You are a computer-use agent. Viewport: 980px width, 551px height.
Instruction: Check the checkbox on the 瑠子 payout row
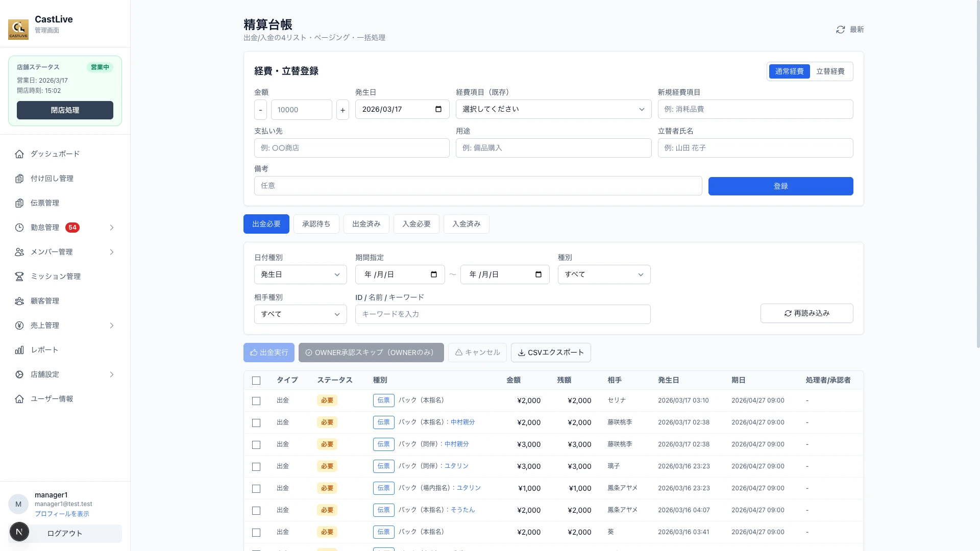(x=257, y=466)
